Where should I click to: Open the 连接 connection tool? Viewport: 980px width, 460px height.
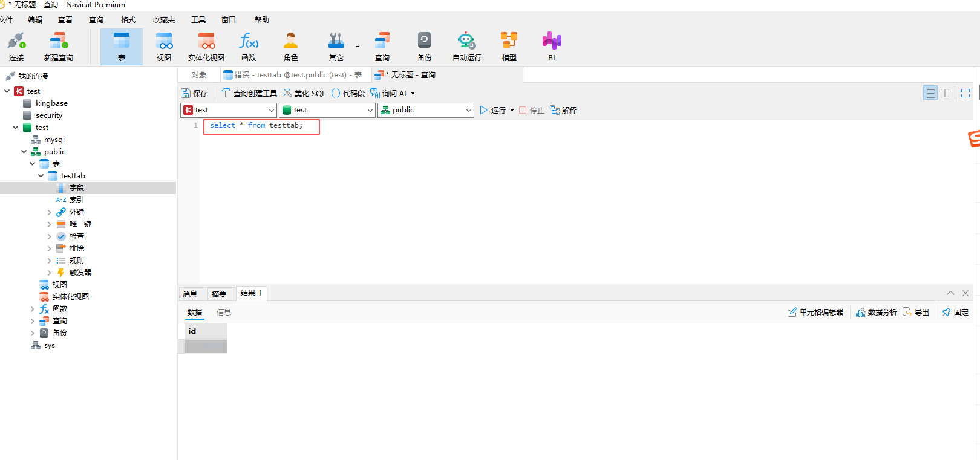(16, 47)
